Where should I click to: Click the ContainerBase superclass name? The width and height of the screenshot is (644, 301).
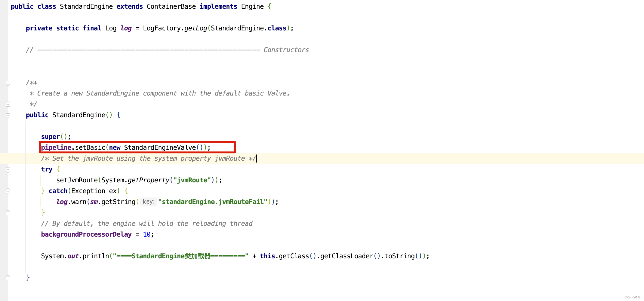171,7
